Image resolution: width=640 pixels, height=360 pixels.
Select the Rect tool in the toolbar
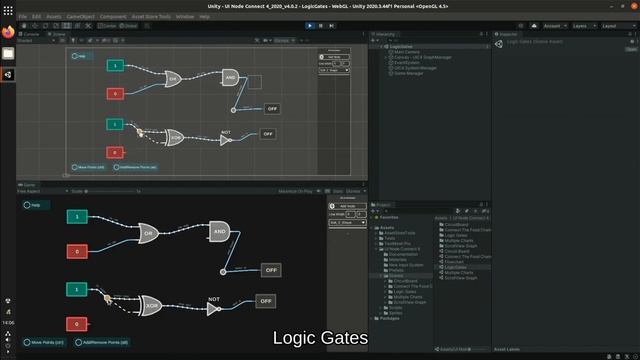(67, 26)
